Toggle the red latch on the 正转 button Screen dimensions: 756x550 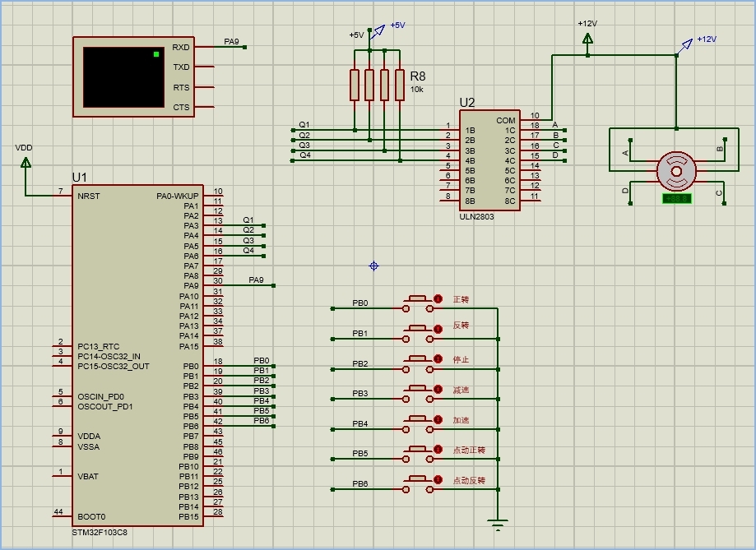(438, 300)
